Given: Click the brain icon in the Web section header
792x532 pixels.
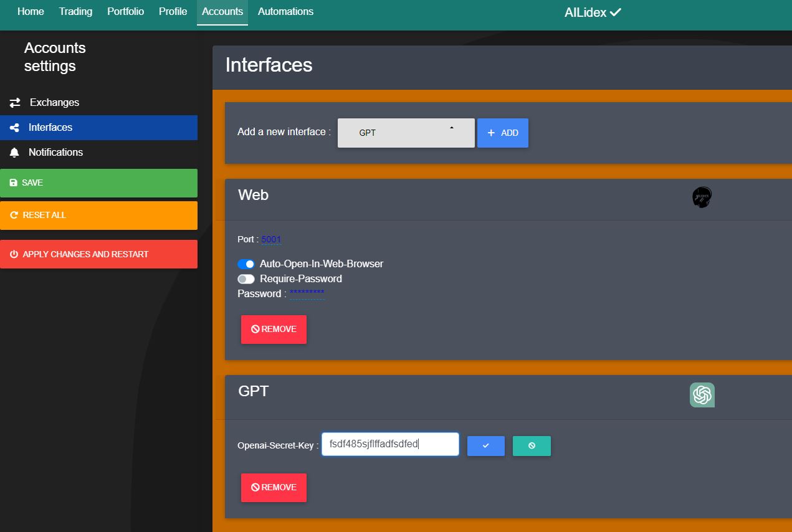Looking at the screenshot, I should coord(701,196).
